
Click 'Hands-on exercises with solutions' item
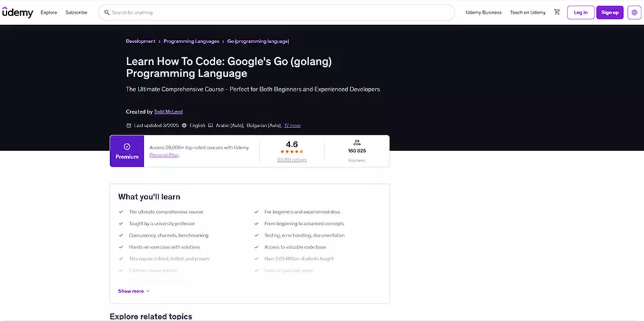pyautogui.click(x=165, y=247)
